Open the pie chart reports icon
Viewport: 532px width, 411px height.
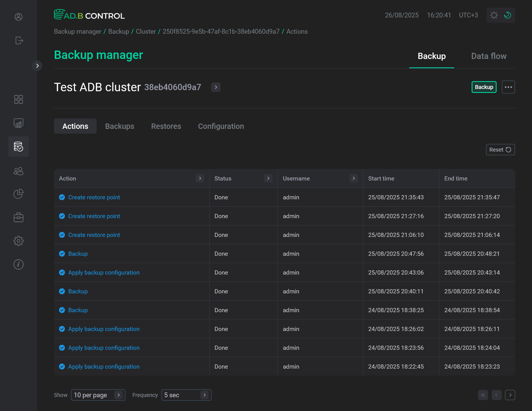coord(18,194)
